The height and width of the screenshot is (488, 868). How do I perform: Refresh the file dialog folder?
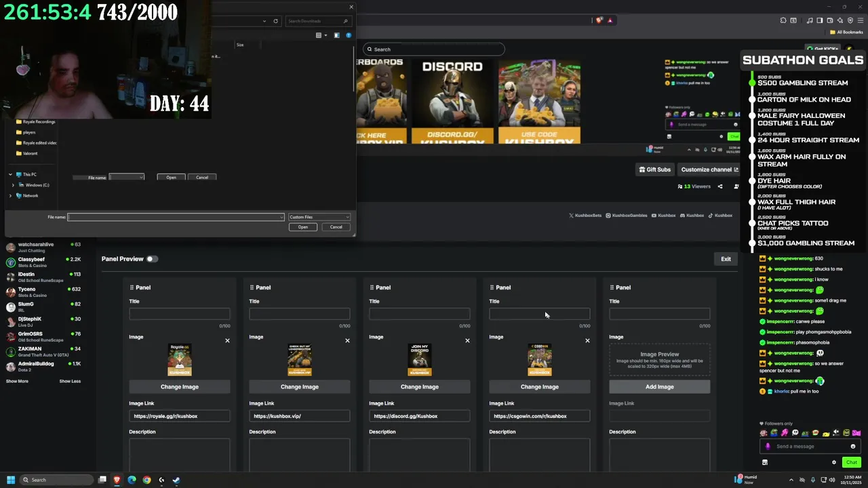275,21
